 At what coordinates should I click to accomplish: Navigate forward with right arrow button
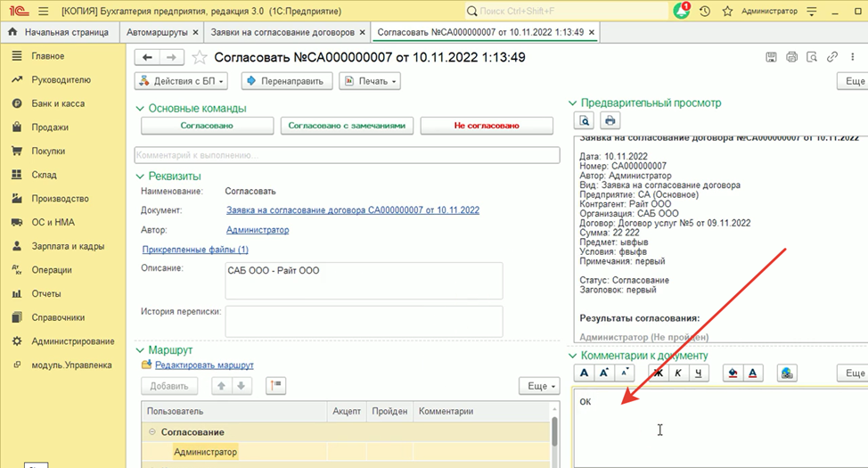[172, 57]
